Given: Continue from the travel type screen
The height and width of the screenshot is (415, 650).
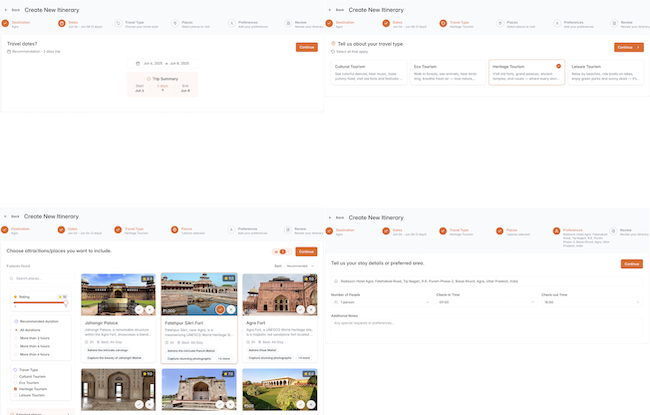Looking at the screenshot, I should pyautogui.click(x=629, y=47).
